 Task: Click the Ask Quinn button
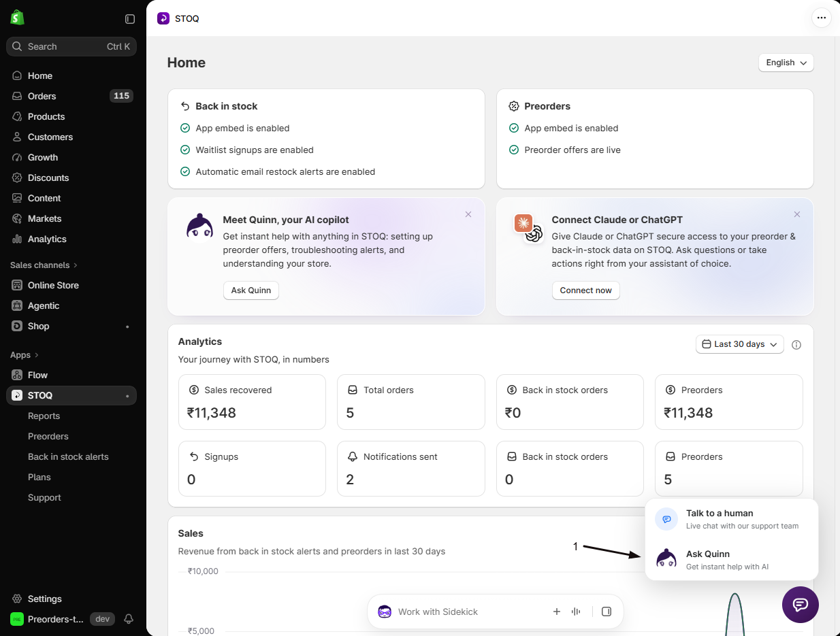(251, 290)
